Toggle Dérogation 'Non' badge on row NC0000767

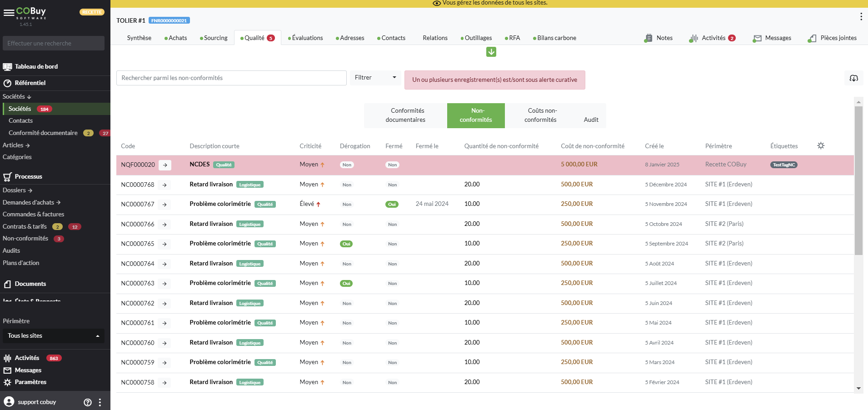[x=347, y=205]
